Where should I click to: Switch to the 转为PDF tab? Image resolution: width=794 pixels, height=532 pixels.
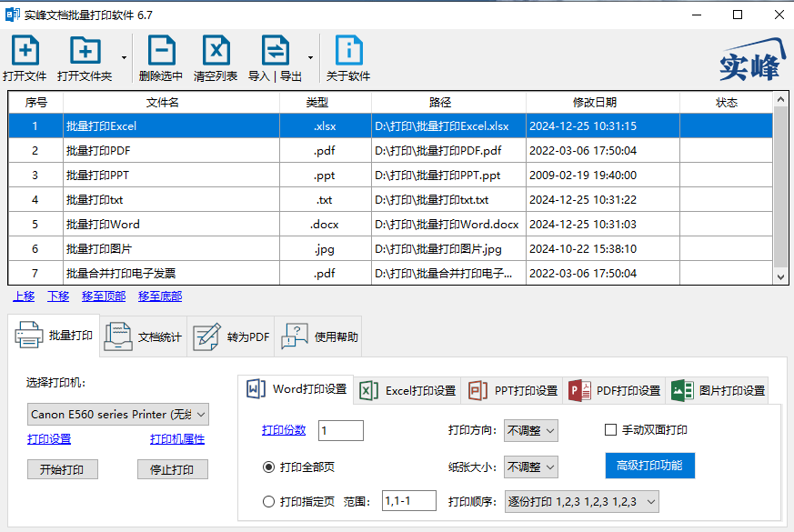click(x=231, y=336)
